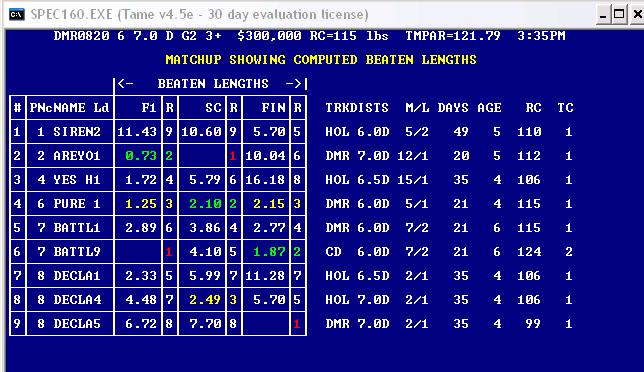Click the green 2.10 SC value
This screenshot has height=372, width=644.
205,204
